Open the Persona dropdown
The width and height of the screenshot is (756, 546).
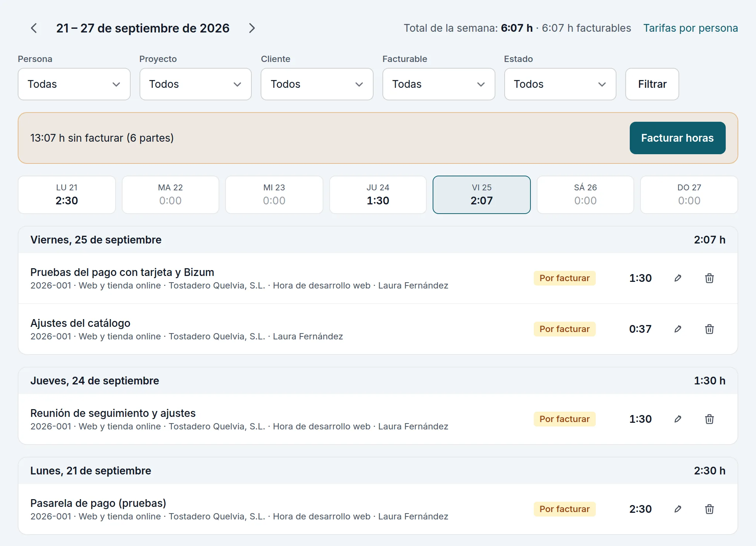click(74, 84)
